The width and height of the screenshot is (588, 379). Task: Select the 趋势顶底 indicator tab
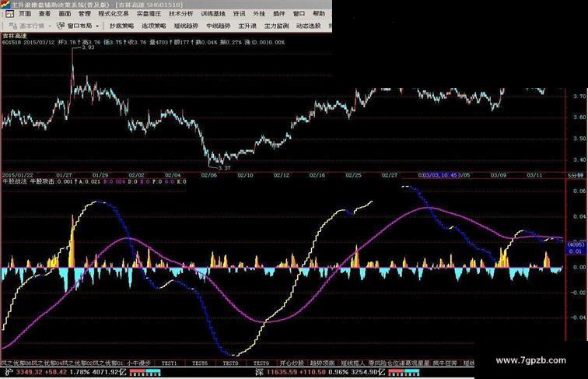pyautogui.click(x=323, y=363)
